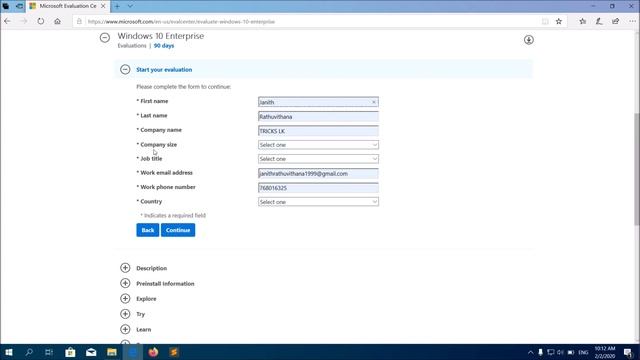Viewport: 640px width, 360px height.
Task: Open reading view icon in address bar
Action: point(545,21)
